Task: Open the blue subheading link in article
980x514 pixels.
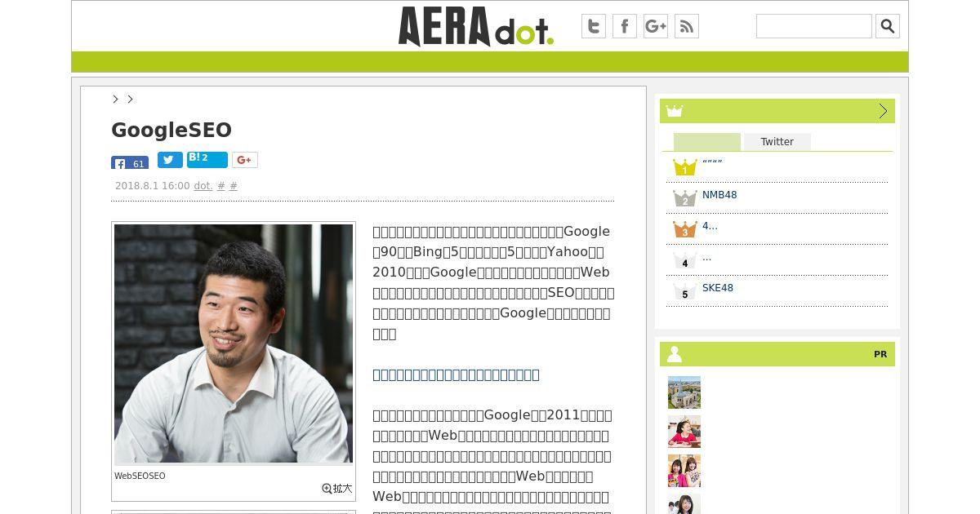Action: pos(456,374)
